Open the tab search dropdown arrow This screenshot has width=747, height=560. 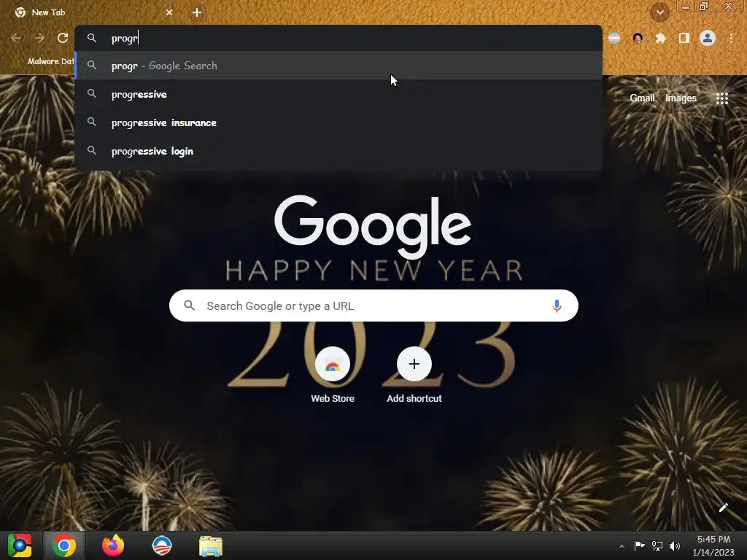tap(659, 12)
